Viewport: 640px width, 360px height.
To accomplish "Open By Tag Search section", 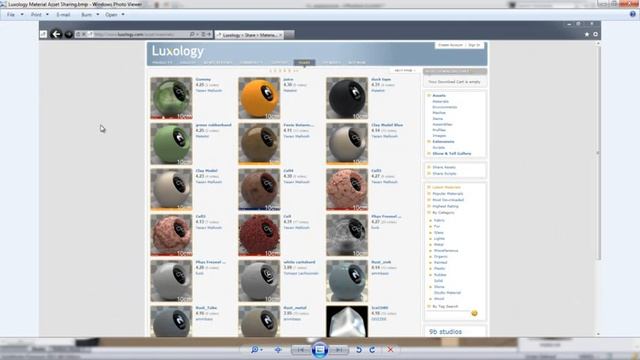I will pyautogui.click(x=445, y=307).
